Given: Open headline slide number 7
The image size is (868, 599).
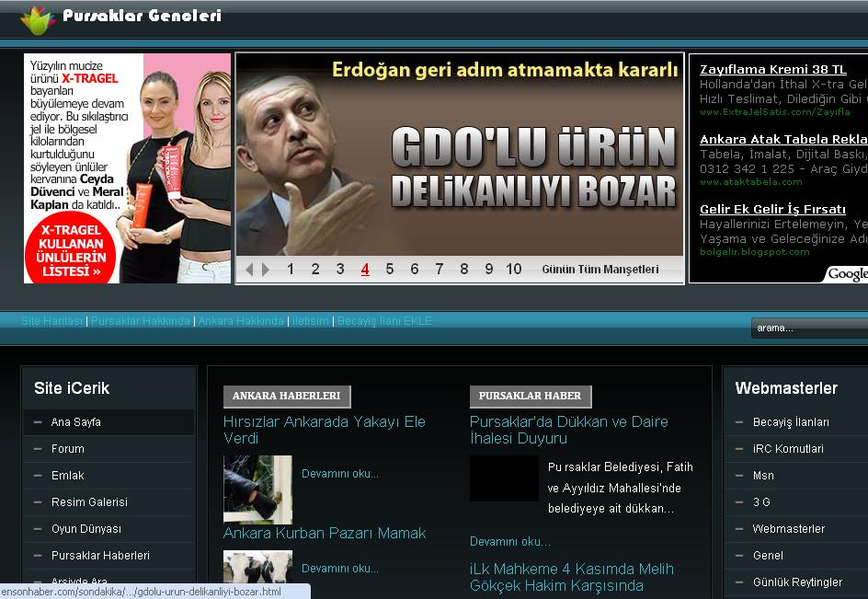Looking at the screenshot, I should (439, 270).
